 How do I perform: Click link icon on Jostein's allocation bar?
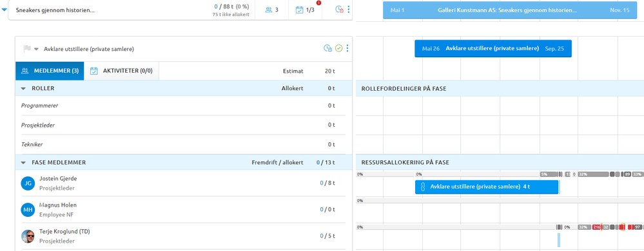click(422, 187)
